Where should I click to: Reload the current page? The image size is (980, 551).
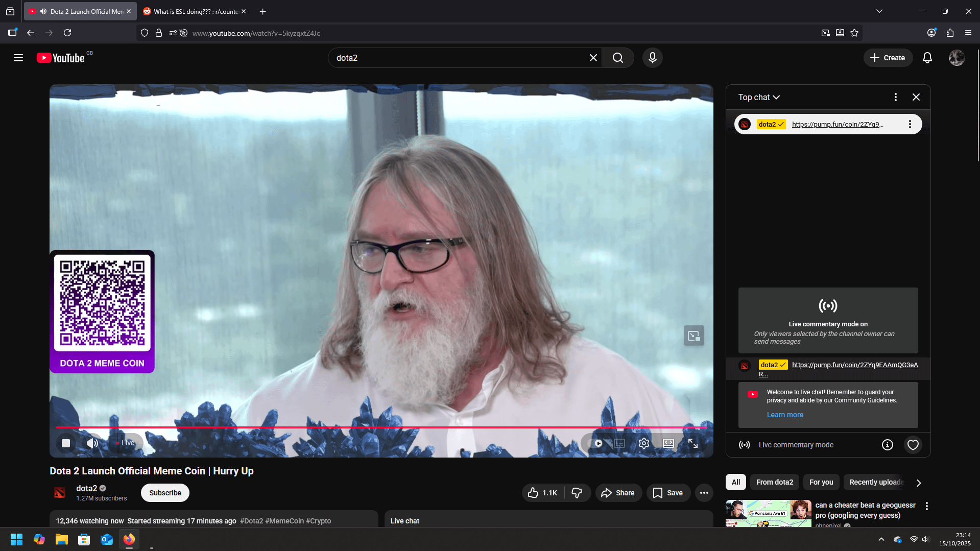point(67,33)
